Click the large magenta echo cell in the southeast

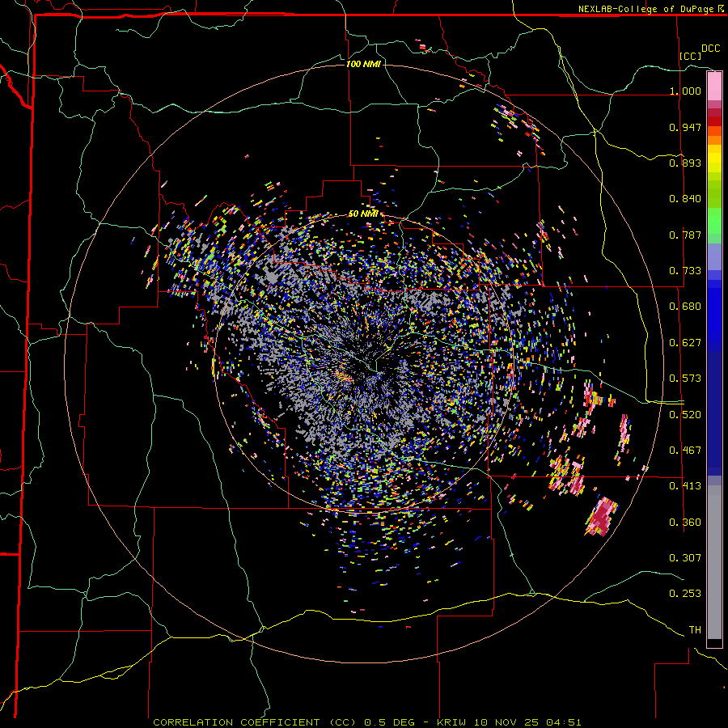coord(602,517)
